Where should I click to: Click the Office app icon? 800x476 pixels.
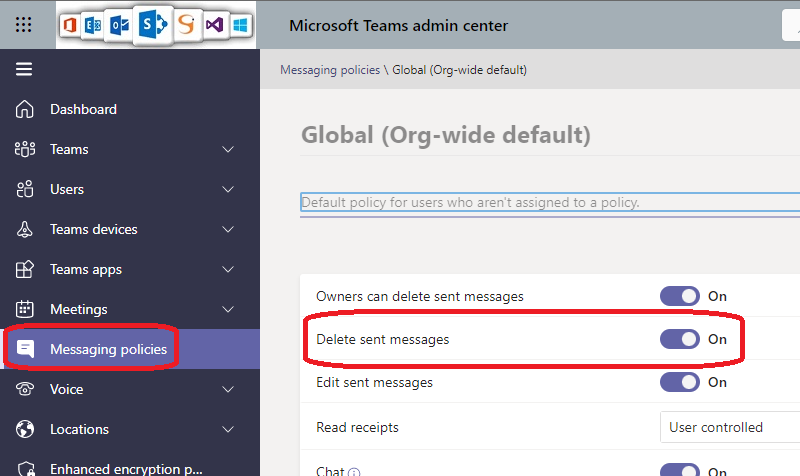[70, 24]
